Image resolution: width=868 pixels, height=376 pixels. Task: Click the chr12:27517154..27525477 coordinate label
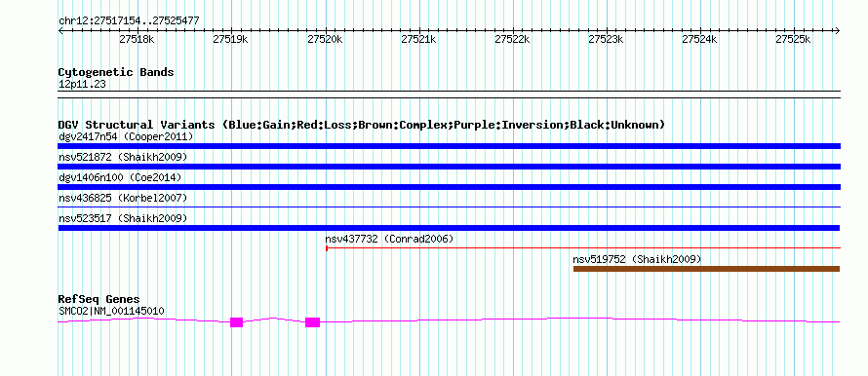[129, 21]
